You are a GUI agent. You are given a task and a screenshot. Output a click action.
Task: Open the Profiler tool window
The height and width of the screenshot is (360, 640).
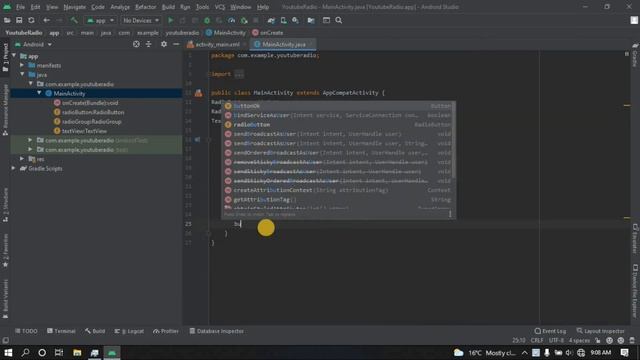pyautogui.click(x=166, y=331)
